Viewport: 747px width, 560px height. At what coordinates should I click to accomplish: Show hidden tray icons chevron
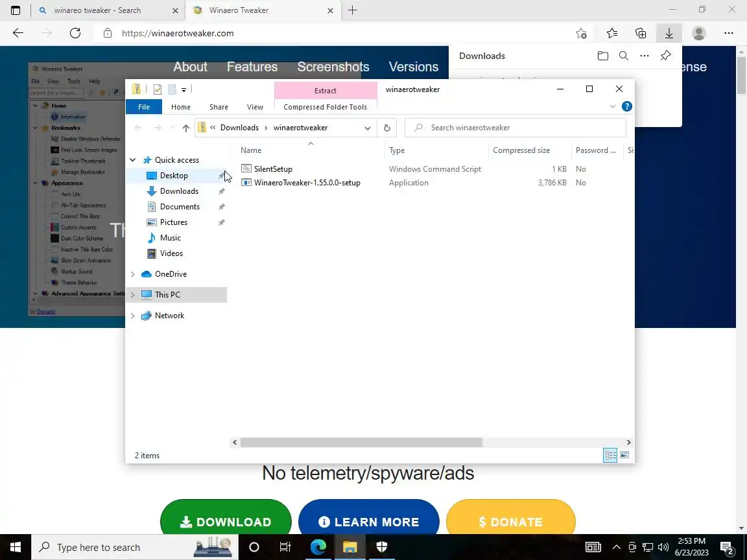pyautogui.click(x=617, y=547)
